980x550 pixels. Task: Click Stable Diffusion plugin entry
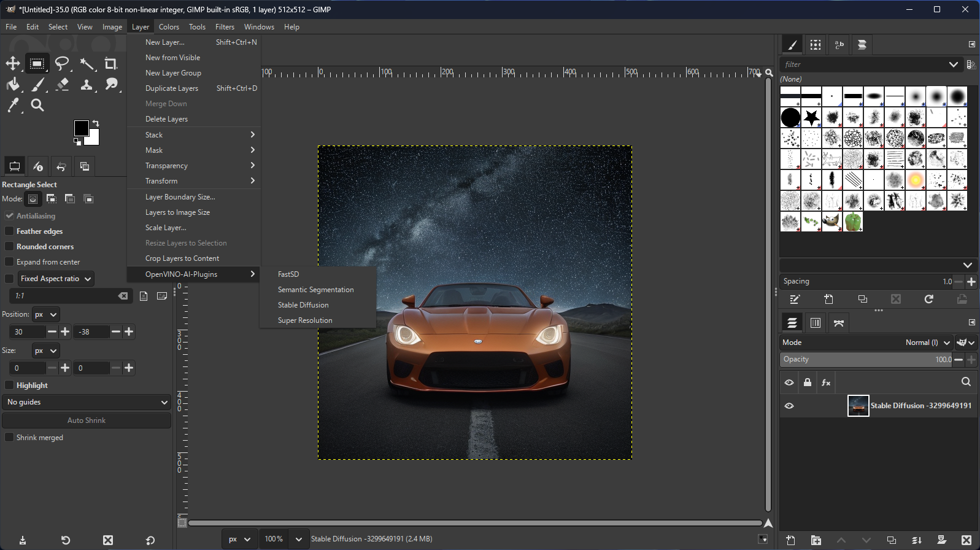click(x=303, y=305)
